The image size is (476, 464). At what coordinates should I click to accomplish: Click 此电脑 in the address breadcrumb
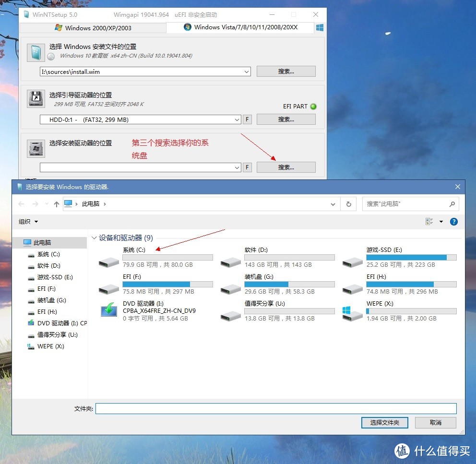(x=91, y=204)
